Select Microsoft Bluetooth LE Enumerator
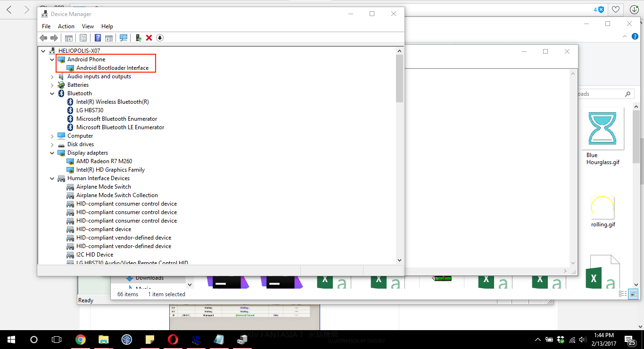This screenshot has height=349, width=644. click(120, 127)
